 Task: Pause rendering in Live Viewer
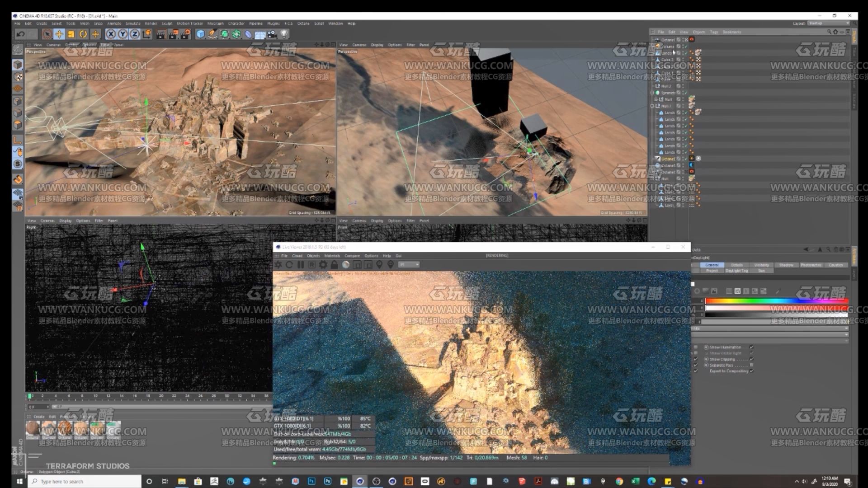tap(301, 265)
